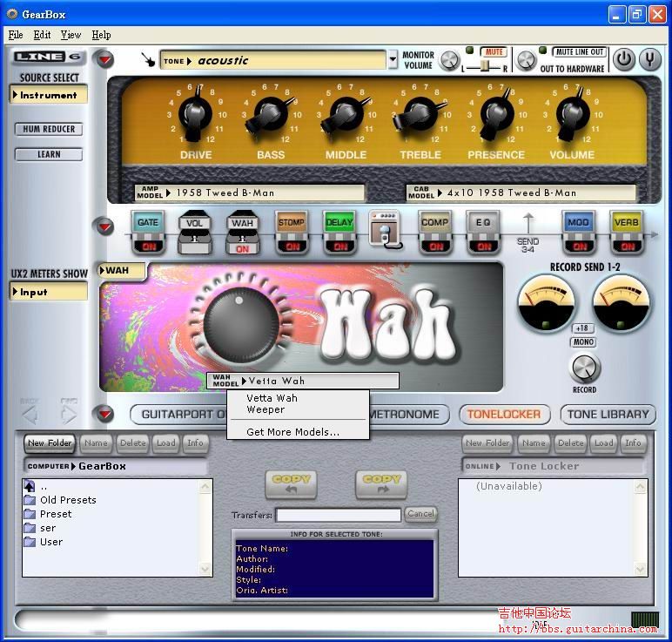Select the MOD effect pedal icon

(579, 233)
